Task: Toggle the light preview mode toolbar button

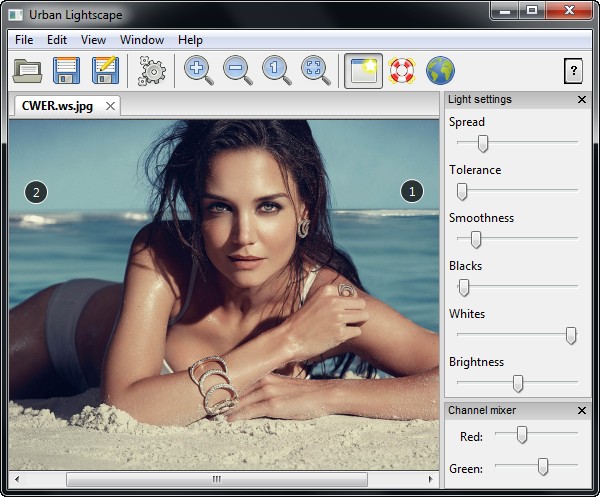Action: pos(363,71)
